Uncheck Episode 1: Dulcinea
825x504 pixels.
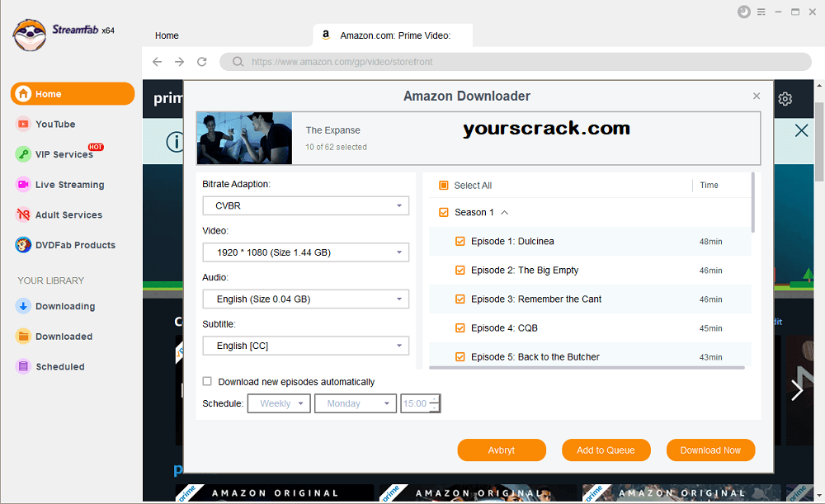click(460, 241)
